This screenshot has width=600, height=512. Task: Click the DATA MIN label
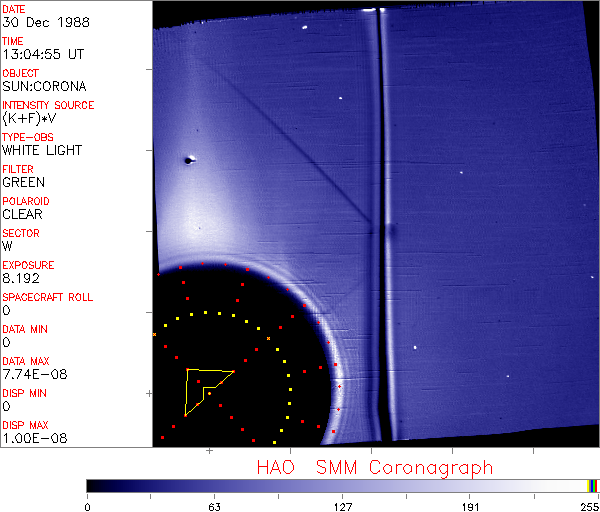(x=25, y=329)
